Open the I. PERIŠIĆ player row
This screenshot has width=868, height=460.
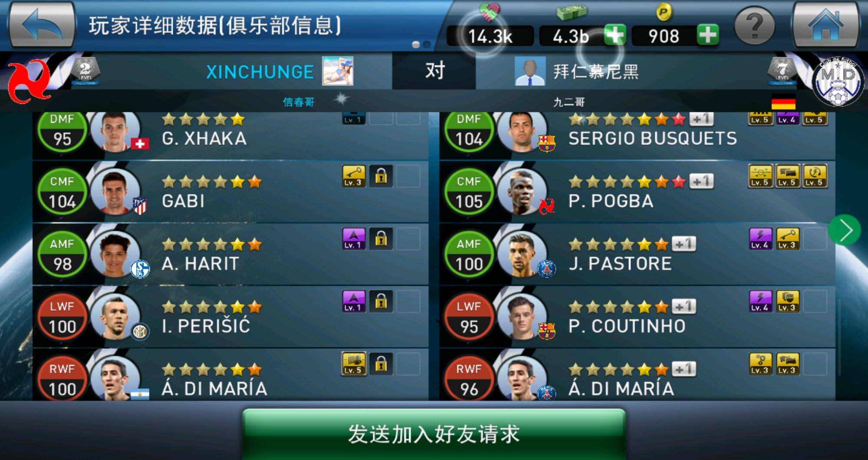(230, 317)
